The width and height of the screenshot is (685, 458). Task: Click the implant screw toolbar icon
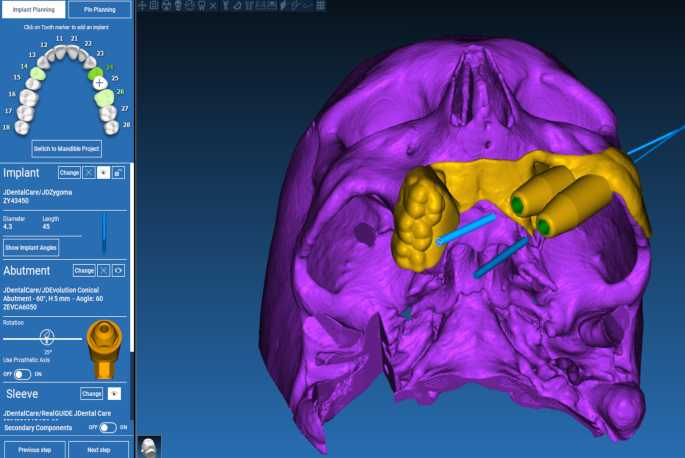tap(226, 5)
